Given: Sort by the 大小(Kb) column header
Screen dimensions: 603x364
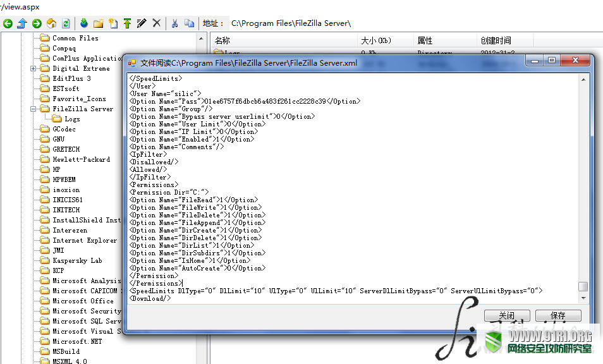Looking at the screenshot, I should (x=386, y=40).
